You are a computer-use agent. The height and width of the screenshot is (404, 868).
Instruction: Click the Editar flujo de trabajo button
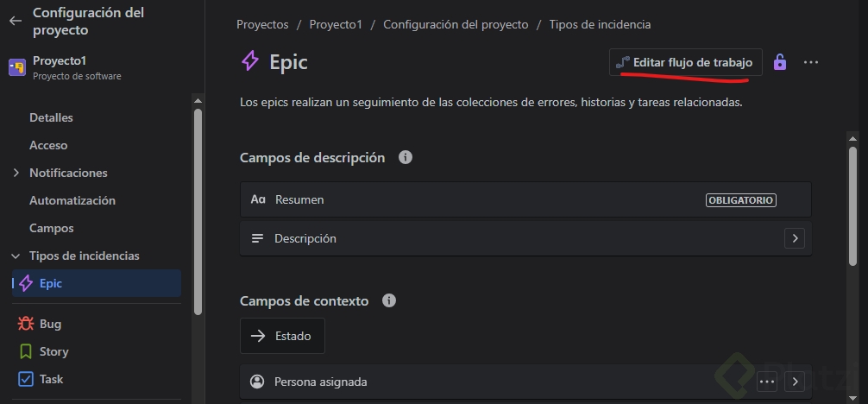click(686, 62)
